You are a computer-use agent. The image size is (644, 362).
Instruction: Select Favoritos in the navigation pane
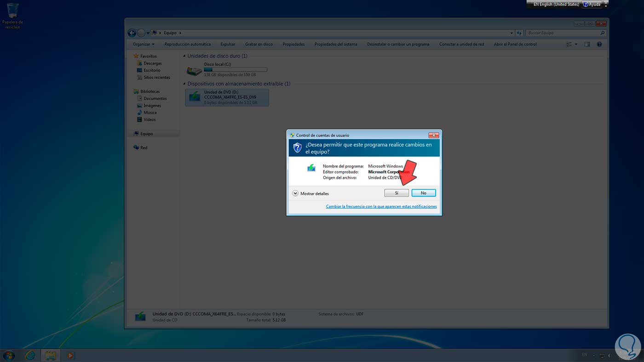tap(145, 56)
